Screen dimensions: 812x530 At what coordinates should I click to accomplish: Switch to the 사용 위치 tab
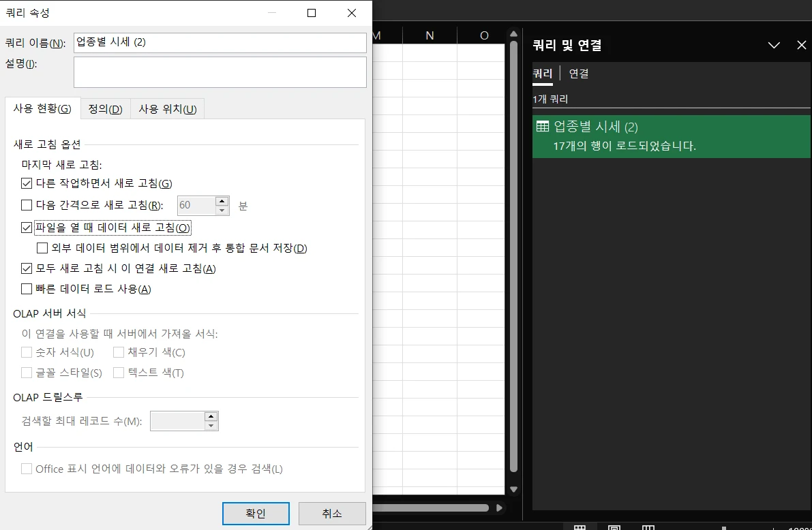[x=167, y=109]
